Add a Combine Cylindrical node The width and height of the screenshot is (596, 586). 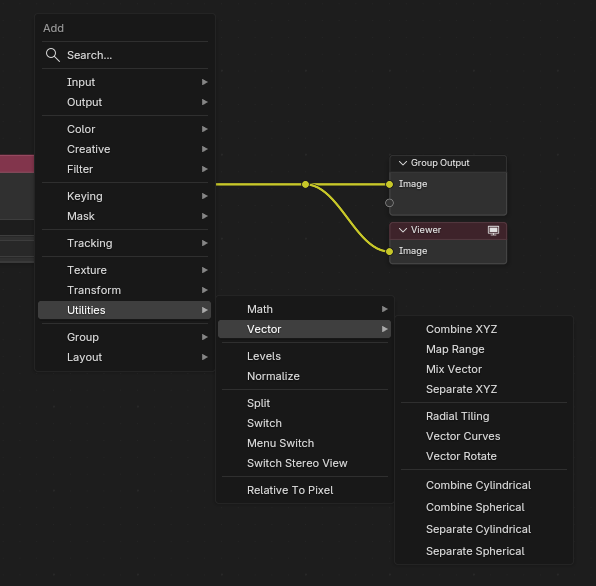click(483, 485)
